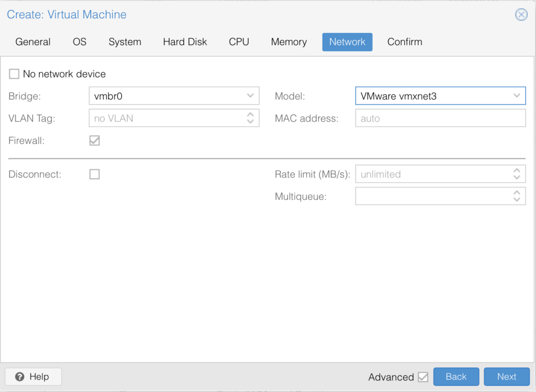Click the Multiqueue up arrow
Image resolution: width=536 pixels, height=392 pixels.
pyautogui.click(x=517, y=193)
